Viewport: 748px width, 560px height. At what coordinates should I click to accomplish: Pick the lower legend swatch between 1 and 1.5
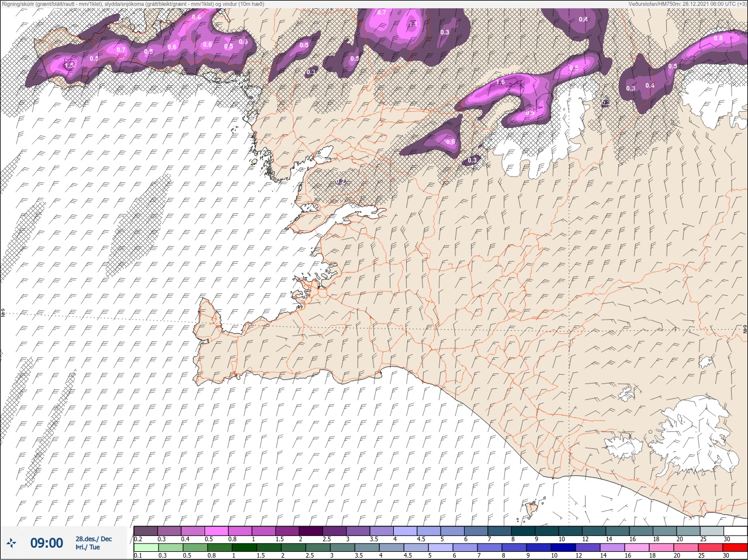[x=244, y=548]
